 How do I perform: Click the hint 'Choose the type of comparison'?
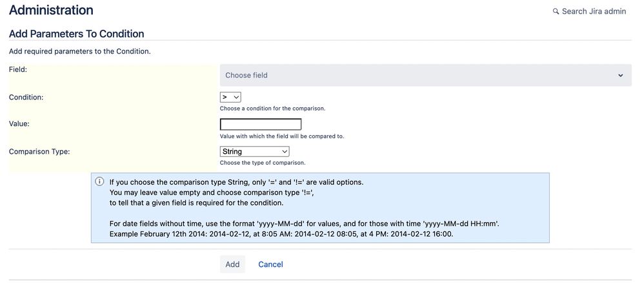pos(263,163)
